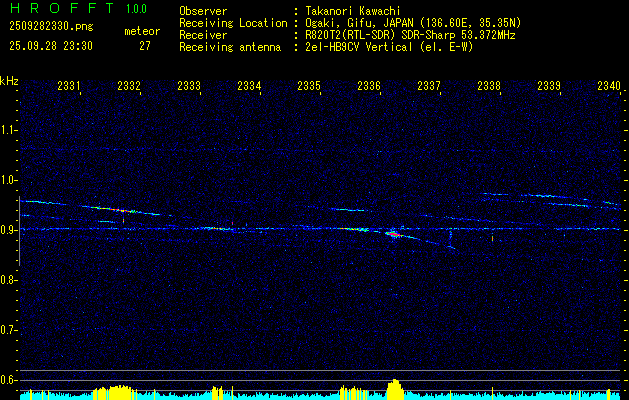This screenshot has height=400, width=629.
Task: Click the meteor count value 27
Action: (145, 46)
